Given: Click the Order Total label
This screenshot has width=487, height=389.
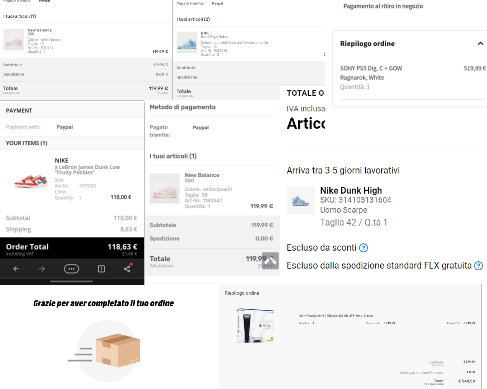Looking at the screenshot, I should [x=27, y=247].
